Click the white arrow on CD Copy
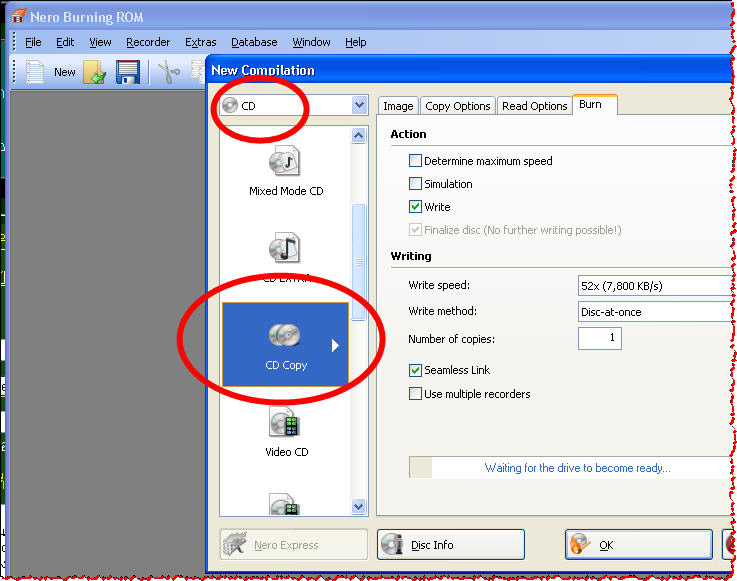 pyautogui.click(x=335, y=345)
